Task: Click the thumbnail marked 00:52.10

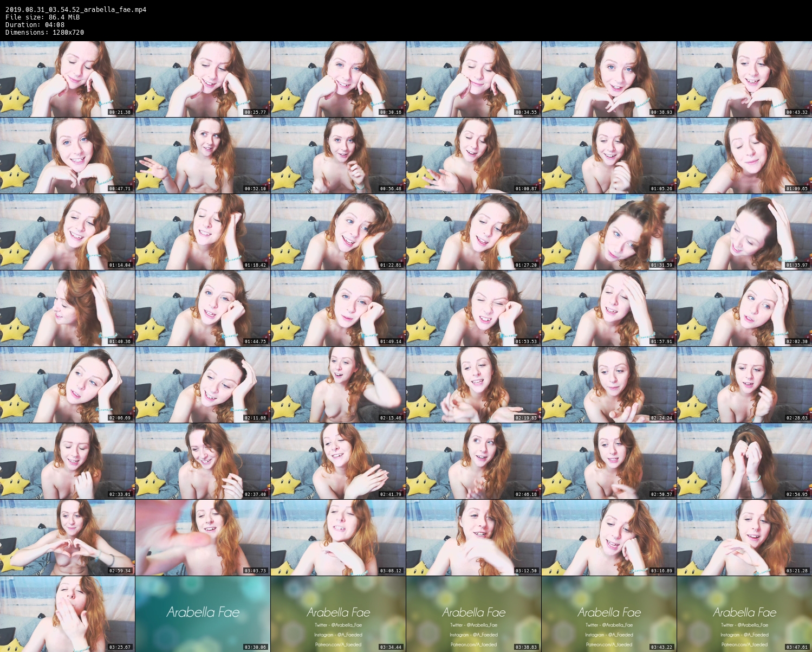Action: tap(203, 156)
